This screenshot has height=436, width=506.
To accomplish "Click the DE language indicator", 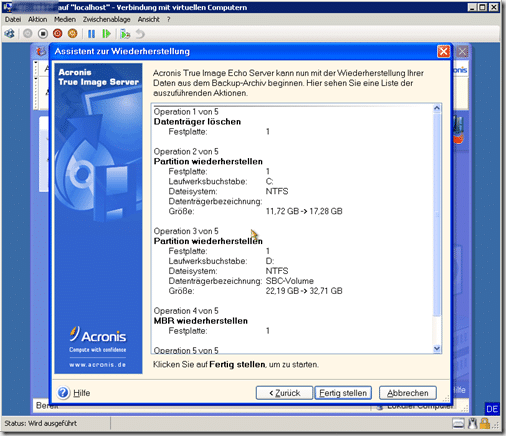I will pos(492,409).
